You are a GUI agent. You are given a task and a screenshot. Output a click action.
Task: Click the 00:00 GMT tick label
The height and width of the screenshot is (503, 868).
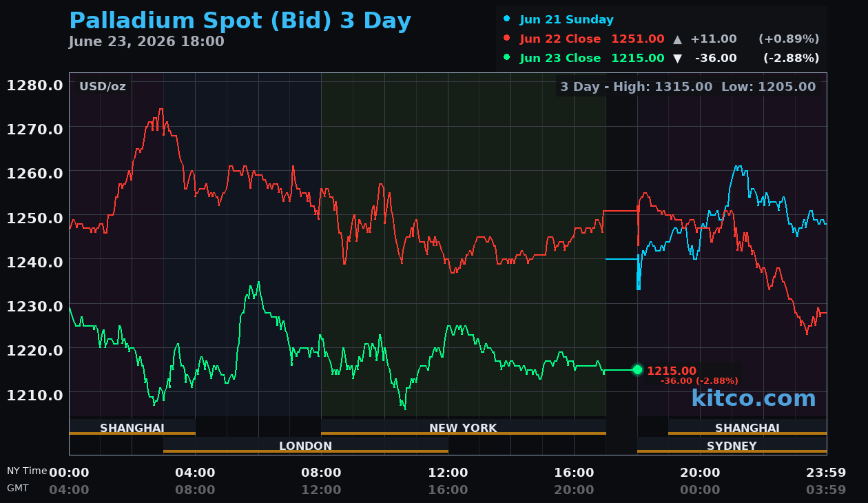tap(700, 490)
